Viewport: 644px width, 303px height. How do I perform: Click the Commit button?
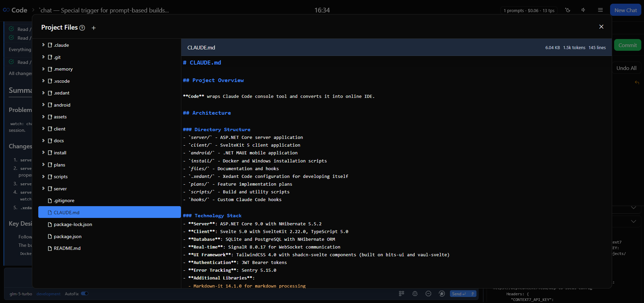pyautogui.click(x=628, y=45)
